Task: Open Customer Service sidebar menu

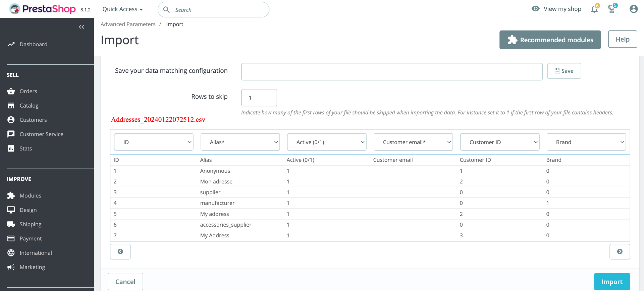Action: [41, 134]
